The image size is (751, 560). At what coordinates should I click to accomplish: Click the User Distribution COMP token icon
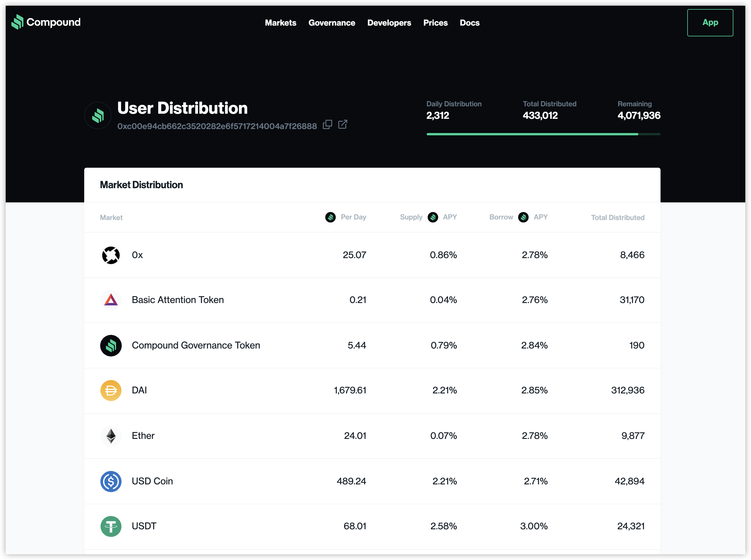98,116
